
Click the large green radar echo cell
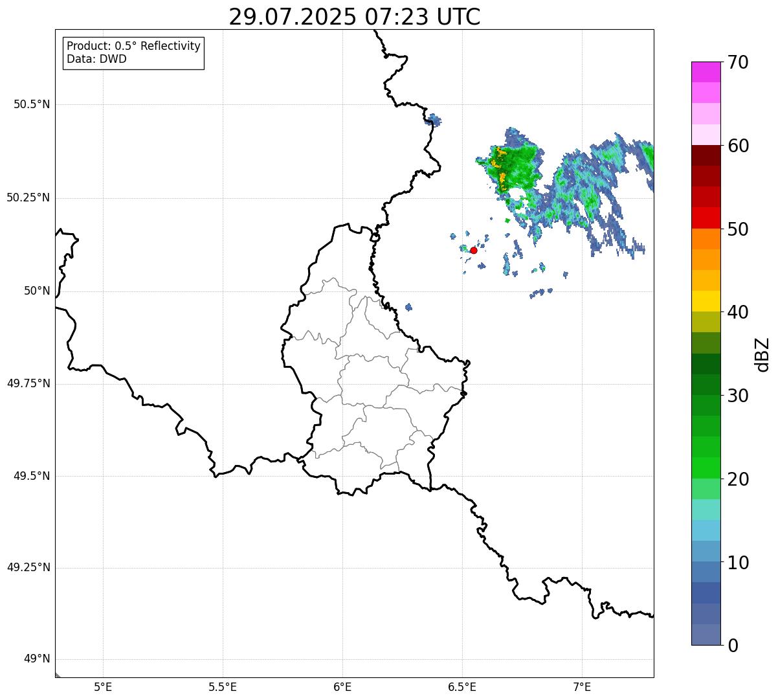click(x=516, y=166)
